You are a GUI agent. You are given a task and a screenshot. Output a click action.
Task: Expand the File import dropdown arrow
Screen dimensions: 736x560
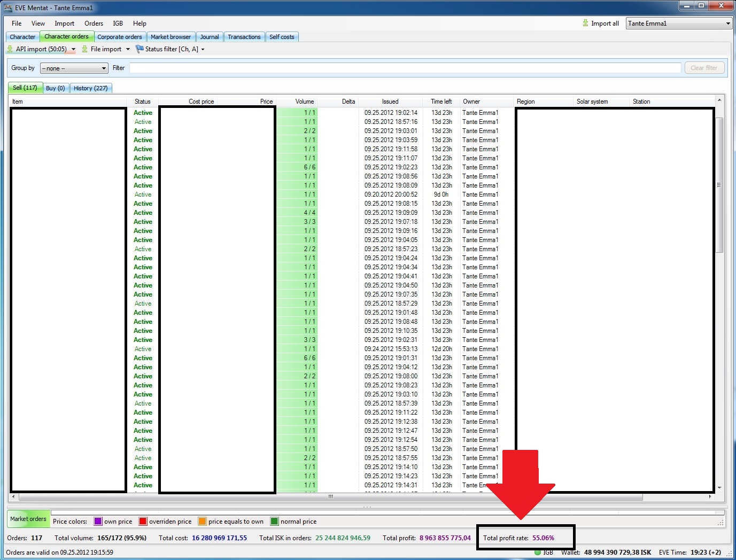(x=128, y=50)
